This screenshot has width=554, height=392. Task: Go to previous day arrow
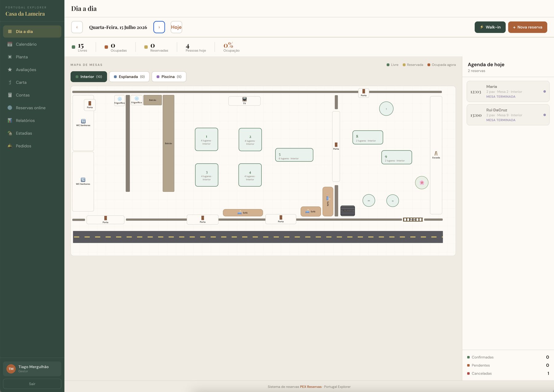coord(77,27)
